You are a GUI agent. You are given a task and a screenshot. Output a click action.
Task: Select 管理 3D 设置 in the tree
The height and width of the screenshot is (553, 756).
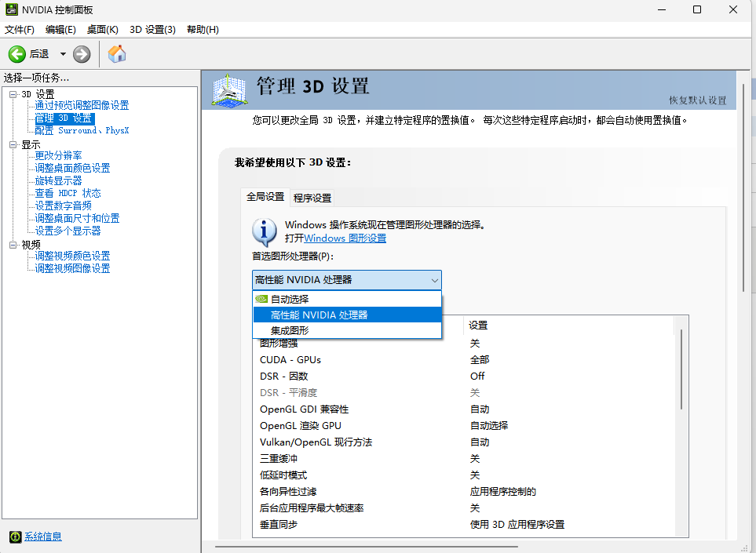pos(64,118)
